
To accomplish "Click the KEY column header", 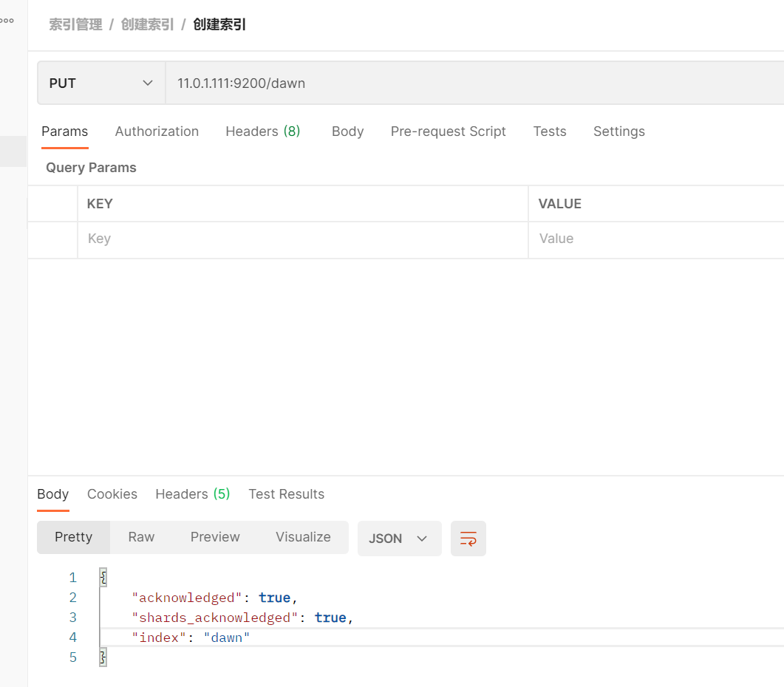I will [x=100, y=204].
